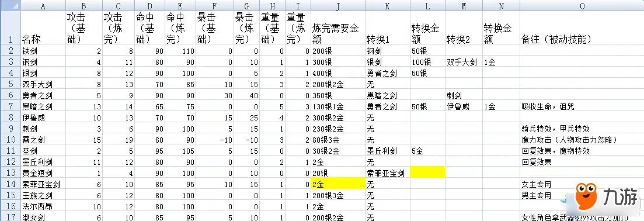Click 伊鲁威 in the 转换2 column
644x221 pixels.
click(464, 107)
